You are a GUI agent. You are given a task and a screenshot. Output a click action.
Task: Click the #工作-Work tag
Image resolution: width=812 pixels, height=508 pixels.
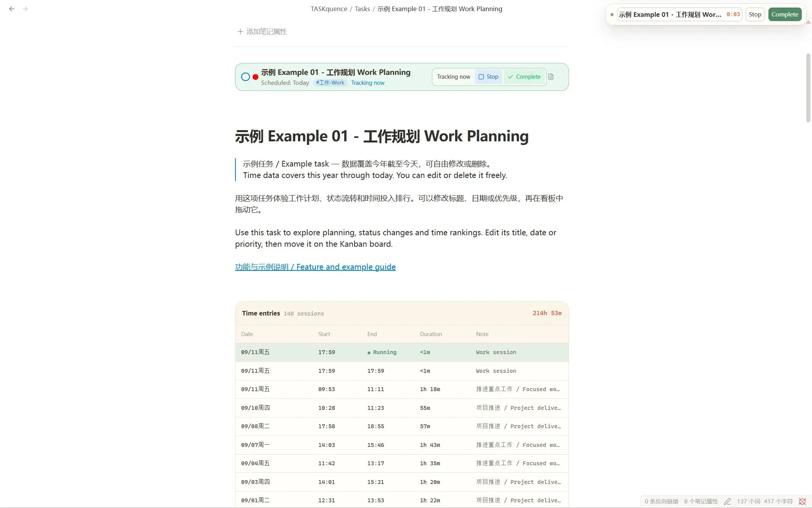click(x=330, y=83)
